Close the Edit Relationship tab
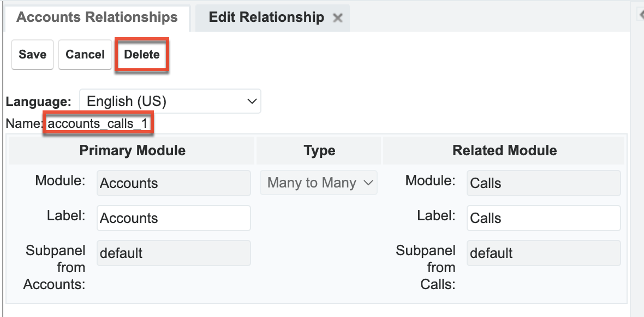This screenshot has height=317, width=644. [x=338, y=17]
